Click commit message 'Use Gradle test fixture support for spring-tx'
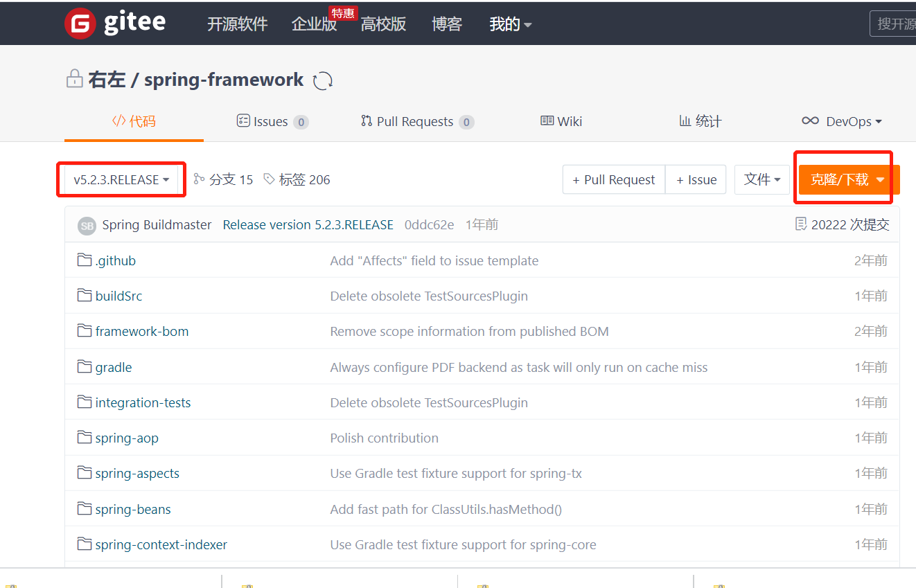Image resolution: width=916 pixels, height=588 pixels. 456,473
